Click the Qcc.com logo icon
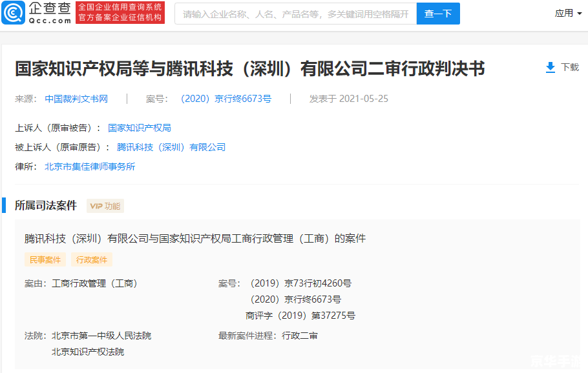This screenshot has height=373, width=588. pyautogui.click(x=13, y=13)
